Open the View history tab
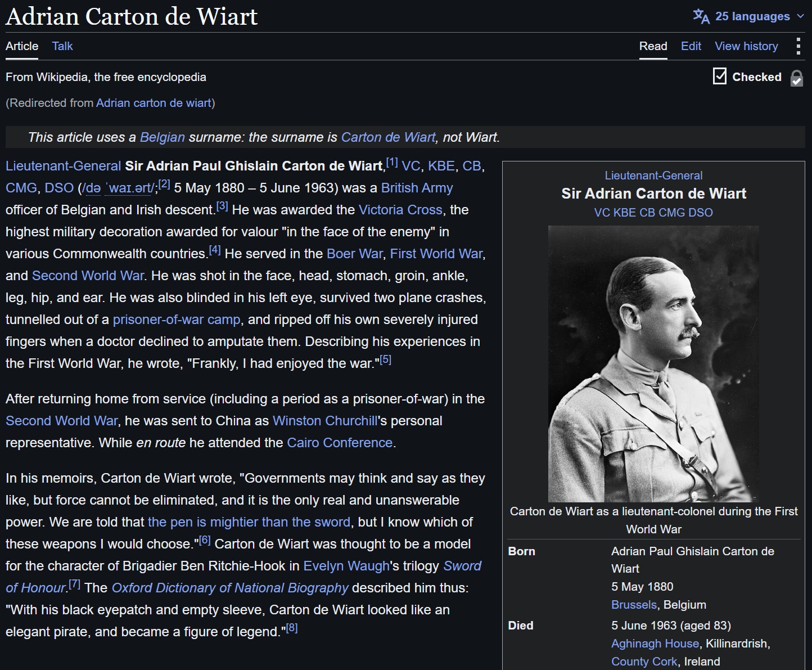 pyautogui.click(x=746, y=46)
